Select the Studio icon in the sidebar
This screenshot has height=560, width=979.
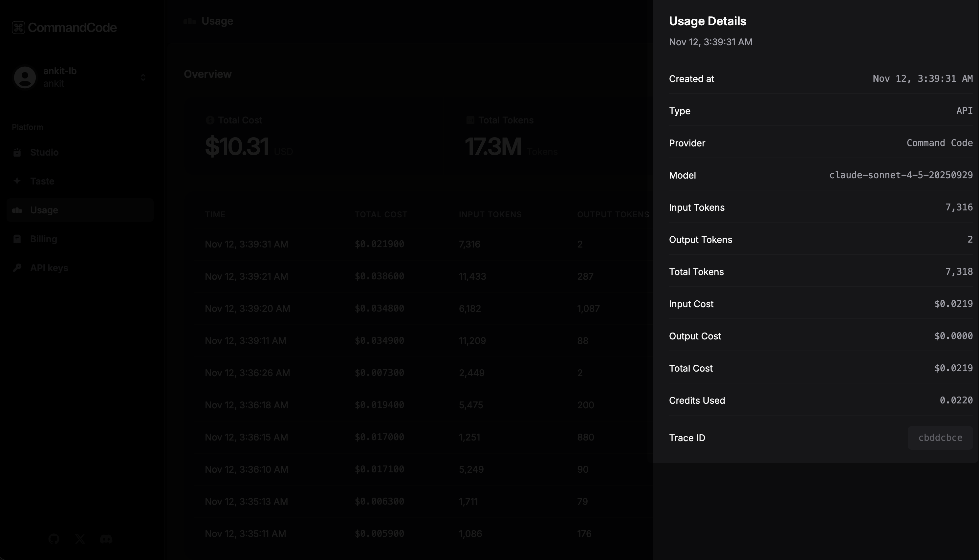(17, 152)
